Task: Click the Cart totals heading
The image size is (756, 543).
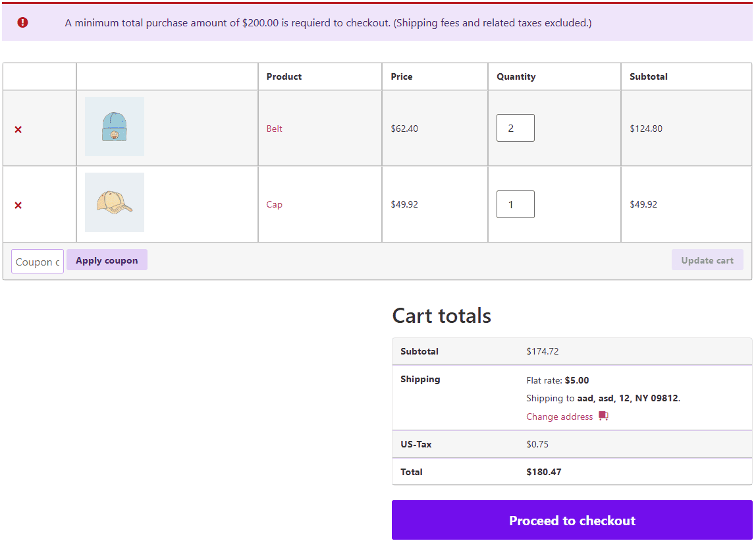Action: coord(441,316)
